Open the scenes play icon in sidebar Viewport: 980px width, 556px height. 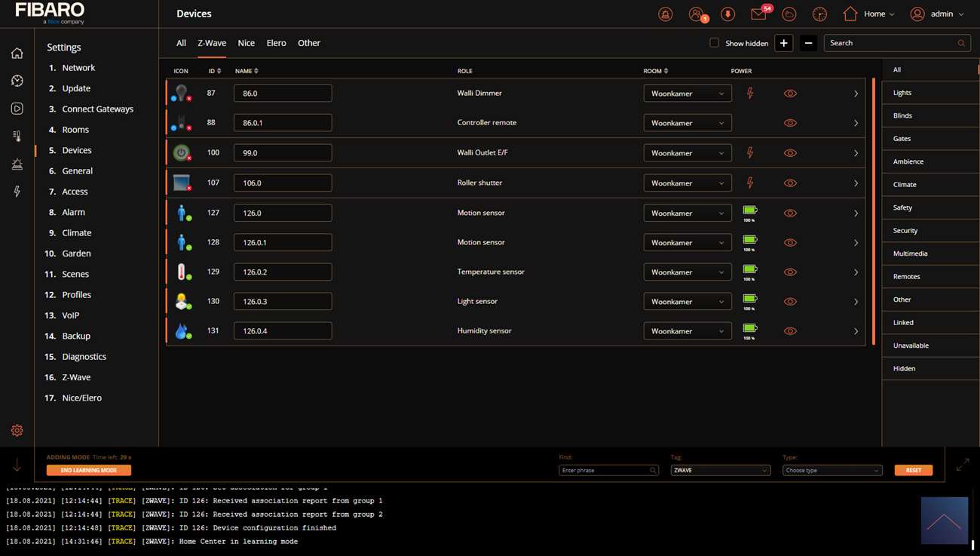click(17, 109)
